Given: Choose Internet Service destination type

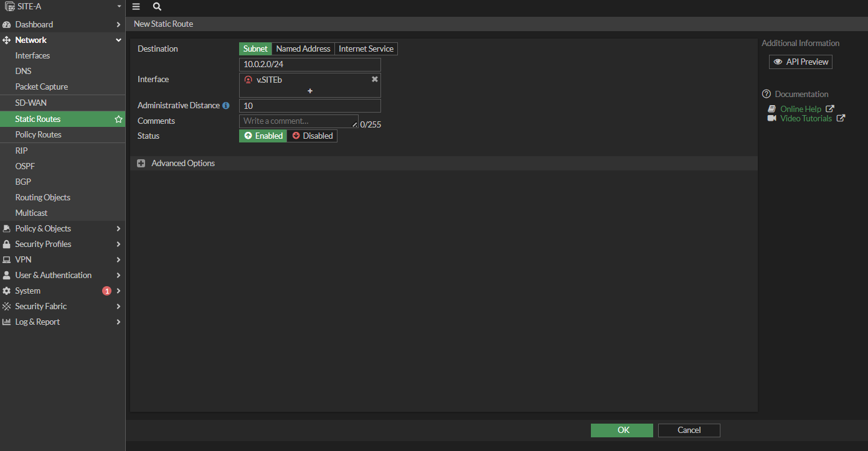Looking at the screenshot, I should pyautogui.click(x=366, y=49).
